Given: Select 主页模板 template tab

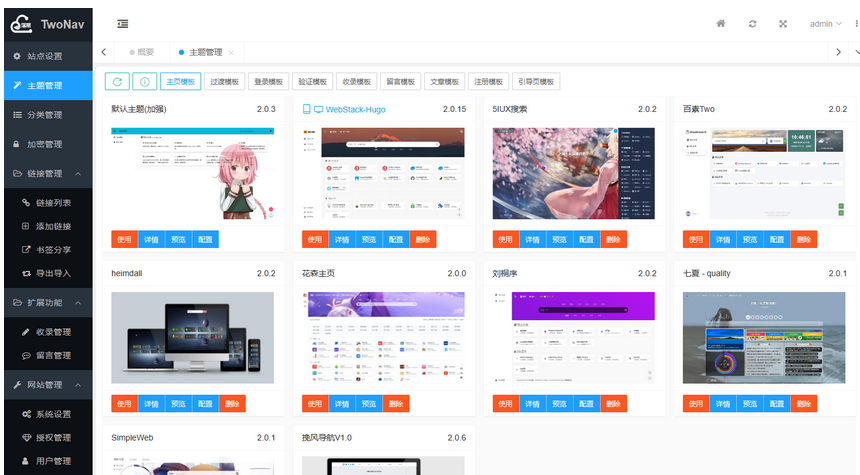Looking at the screenshot, I should coord(180,82).
